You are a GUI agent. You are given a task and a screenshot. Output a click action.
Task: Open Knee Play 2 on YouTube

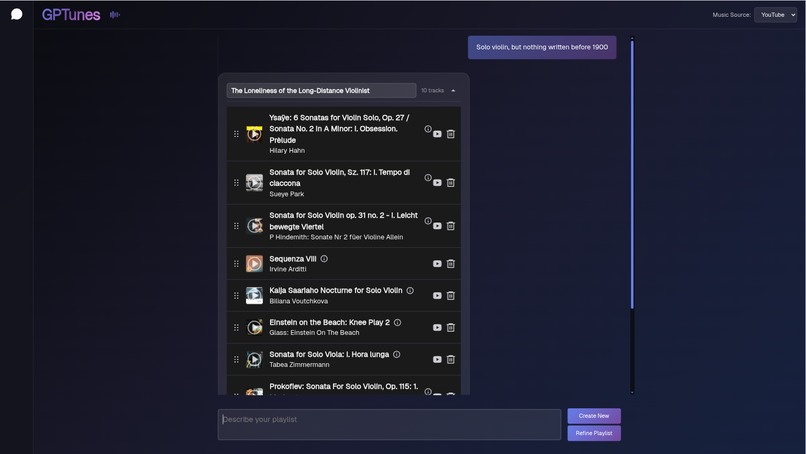tap(437, 328)
